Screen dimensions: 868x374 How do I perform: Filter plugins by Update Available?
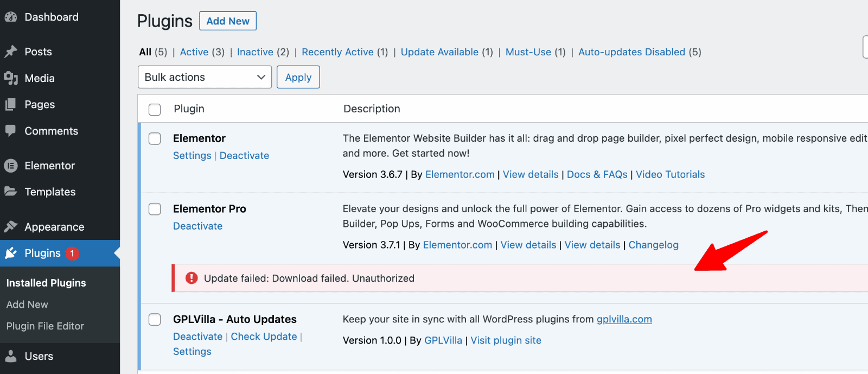439,52
